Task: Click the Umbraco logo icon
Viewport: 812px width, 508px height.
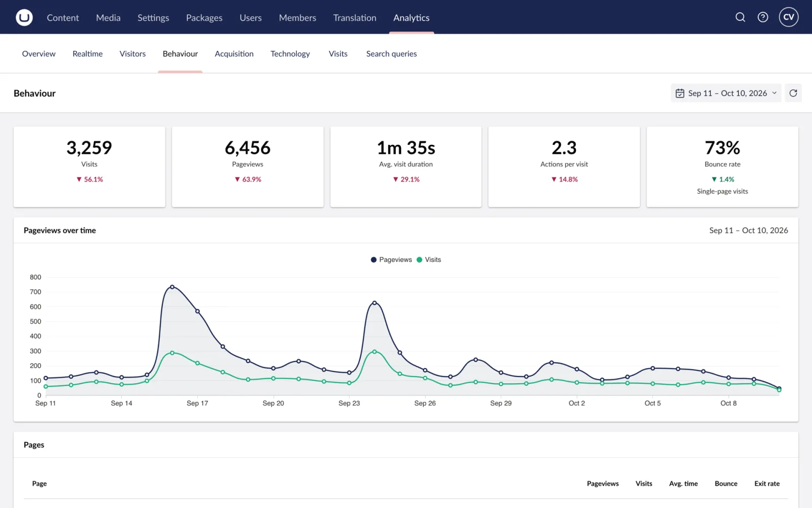Action: [24, 17]
